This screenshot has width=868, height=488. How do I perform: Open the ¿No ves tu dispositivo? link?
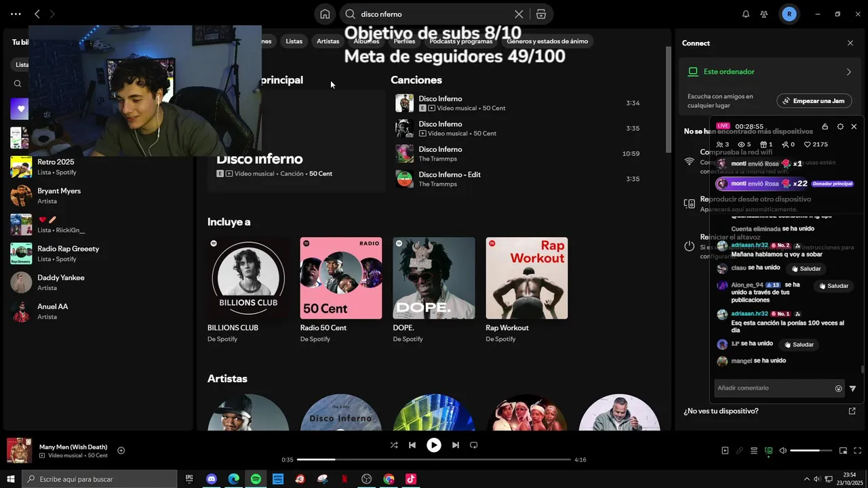[721, 411]
